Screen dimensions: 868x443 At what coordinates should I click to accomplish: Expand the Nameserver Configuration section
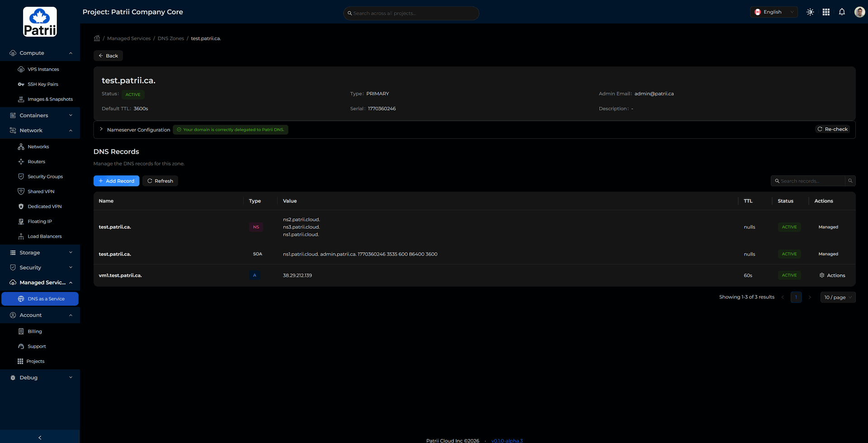pyautogui.click(x=101, y=129)
